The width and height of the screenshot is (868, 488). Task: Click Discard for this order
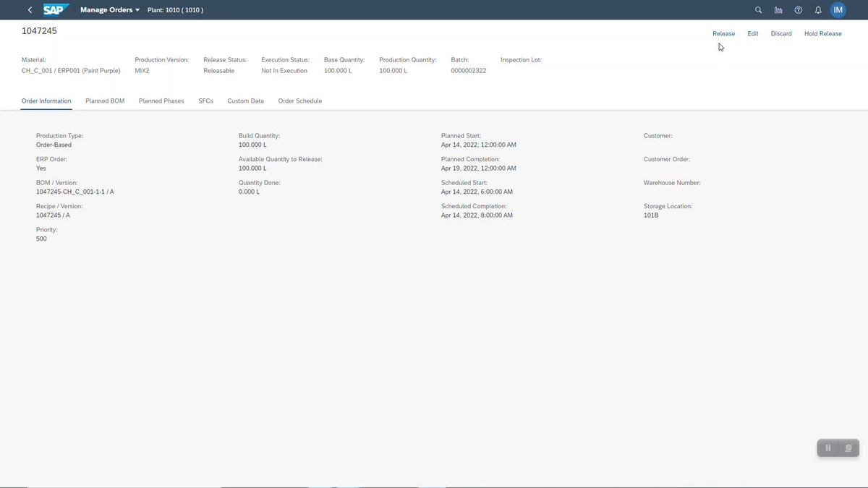click(x=781, y=34)
